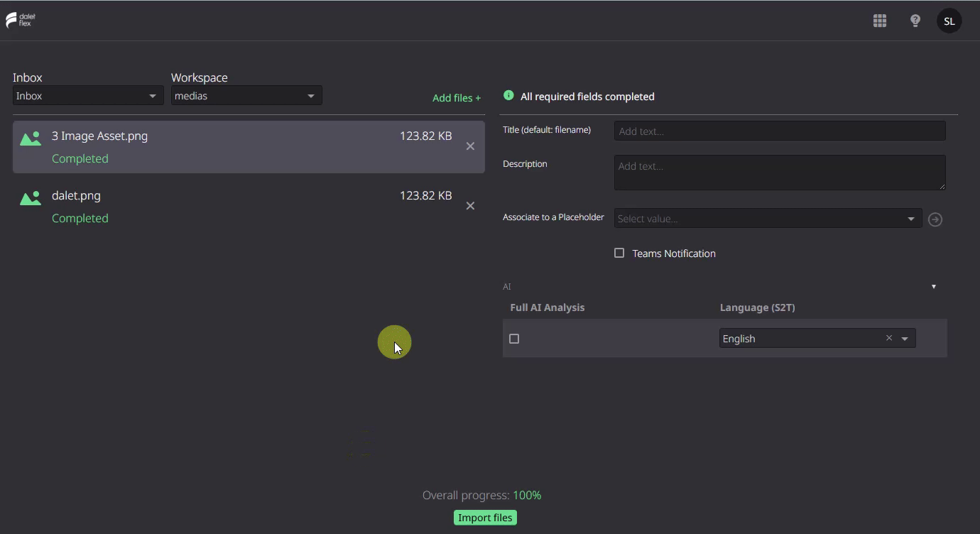Click the Language (S2T) column header
The width and height of the screenshot is (980, 534).
tap(757, 307)
